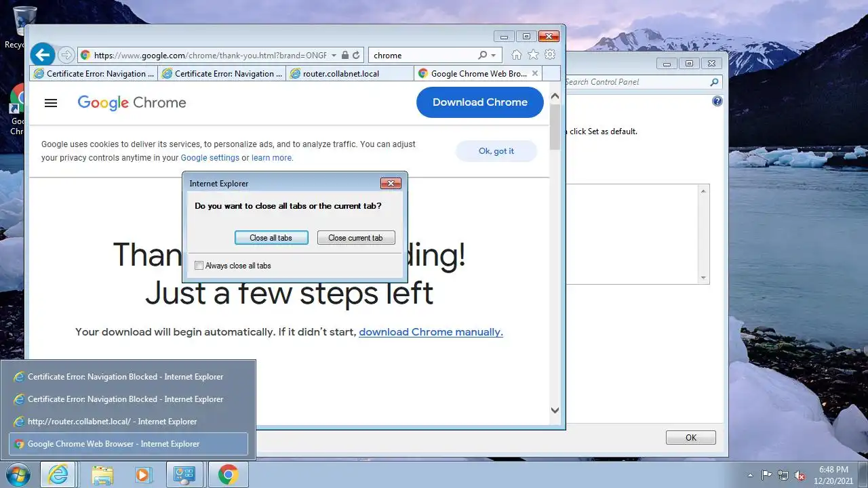Click OK in the Control Panel window
The height and width of the screenshot is (488, 868).
tap(691, 438)
